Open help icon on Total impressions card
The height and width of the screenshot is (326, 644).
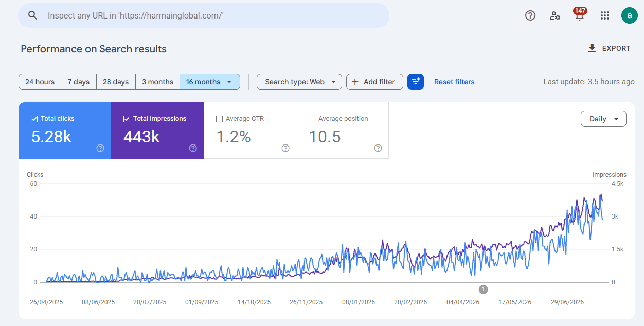tap(193, 148)
